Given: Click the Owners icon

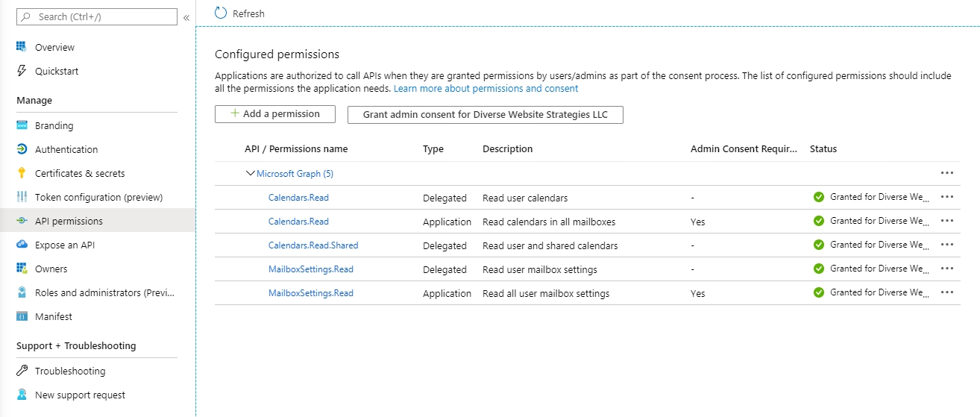Looking at the screenshot, I should pyautogui.click(x=22, y=269).
